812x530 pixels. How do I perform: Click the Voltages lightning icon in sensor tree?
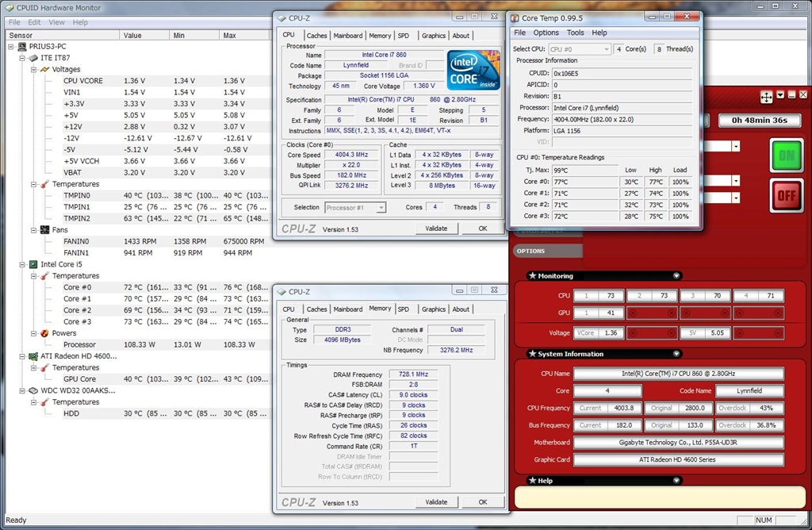click(x=45, y=69)
